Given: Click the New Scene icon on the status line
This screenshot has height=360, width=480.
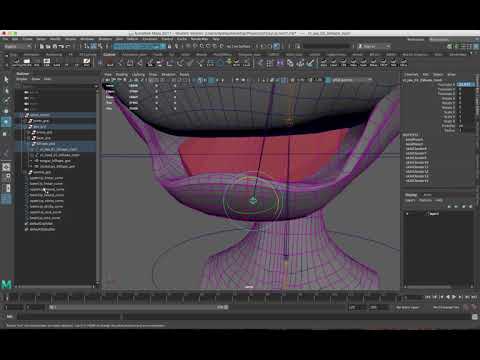Looking at the screenshot, I should point(42,46).
